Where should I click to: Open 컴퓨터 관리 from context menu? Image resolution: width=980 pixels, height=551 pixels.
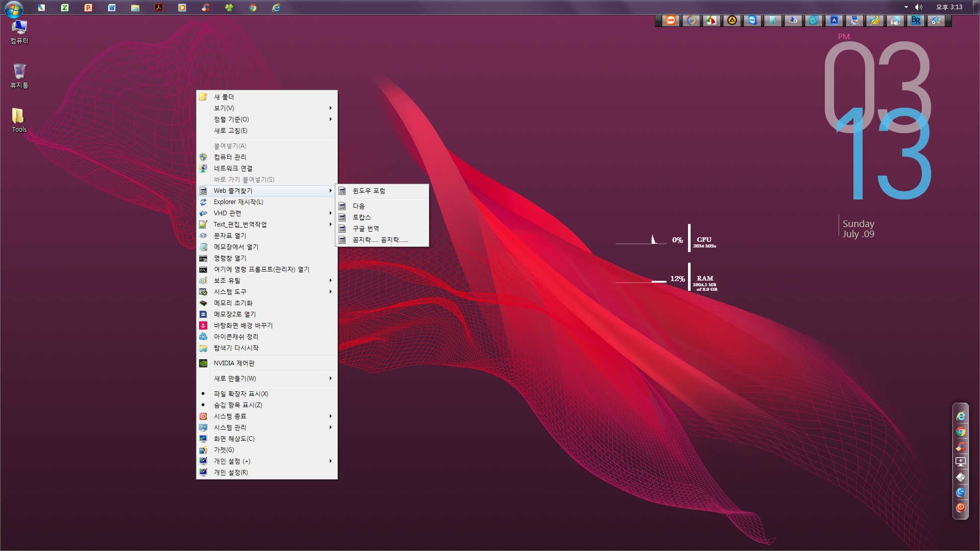(267, 157)
